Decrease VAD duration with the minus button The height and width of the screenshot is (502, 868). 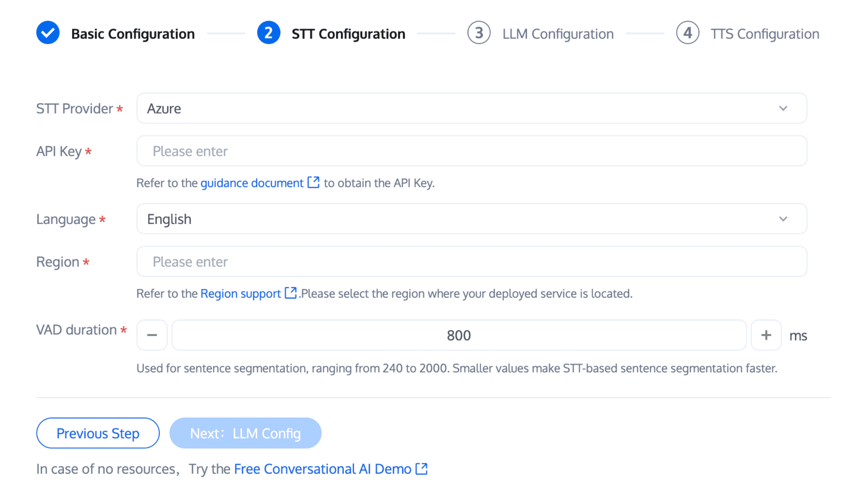click(152, 335)
